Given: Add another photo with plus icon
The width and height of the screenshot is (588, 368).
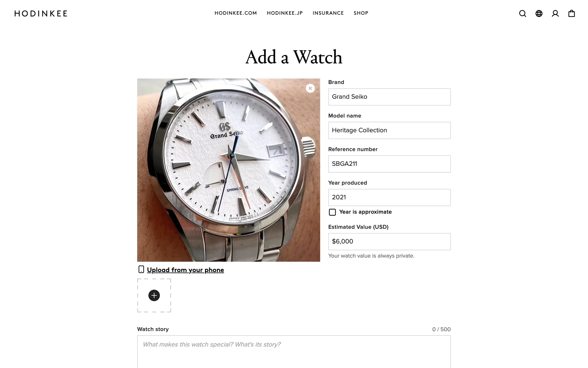Looking at the screenshot, I should click(x=154, y=295).
